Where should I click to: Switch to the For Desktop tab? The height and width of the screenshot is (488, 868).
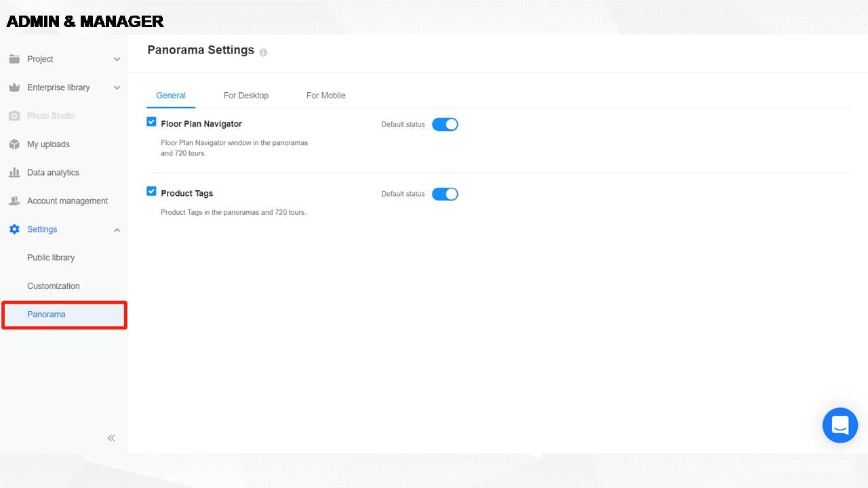tap(246, 96)
